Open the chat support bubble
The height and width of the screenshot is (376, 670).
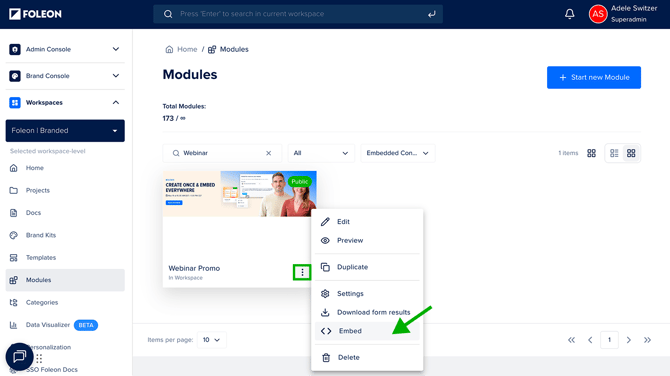click(x=19, y=356)
